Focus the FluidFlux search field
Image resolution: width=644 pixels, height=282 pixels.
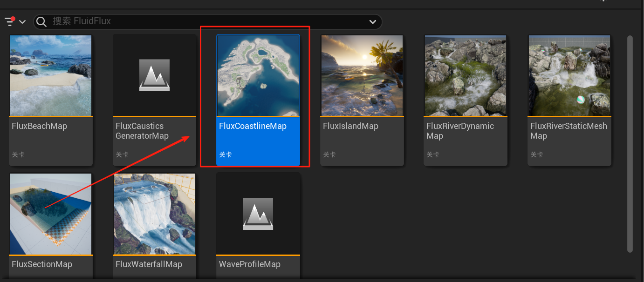click(207, 21)
